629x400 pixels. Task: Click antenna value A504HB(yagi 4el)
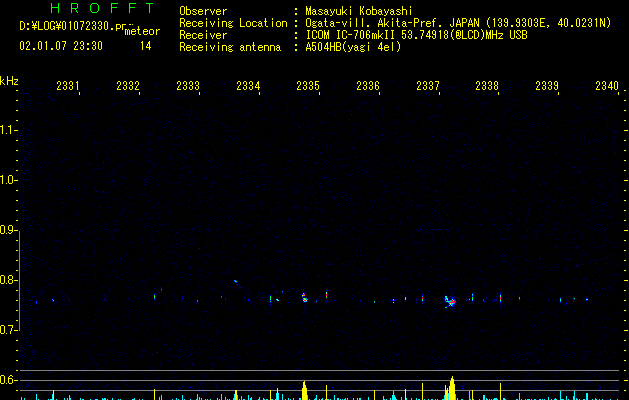pos(353,47)
